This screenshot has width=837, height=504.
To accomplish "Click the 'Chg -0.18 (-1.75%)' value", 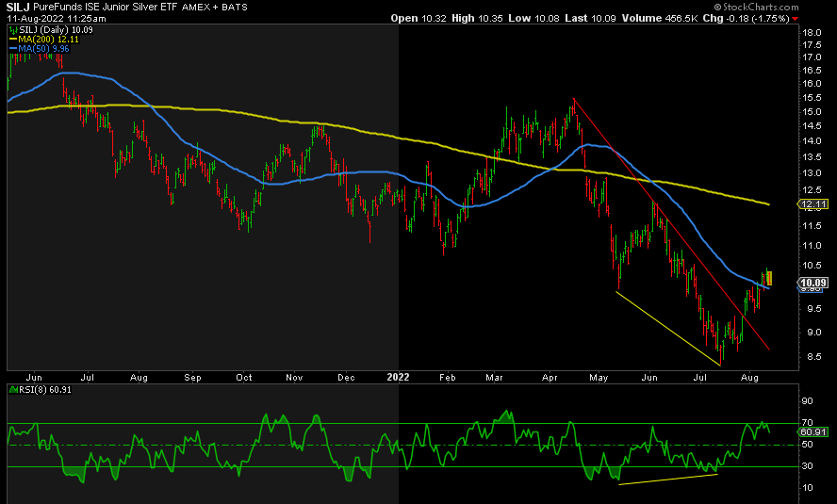I will point(747,18).
